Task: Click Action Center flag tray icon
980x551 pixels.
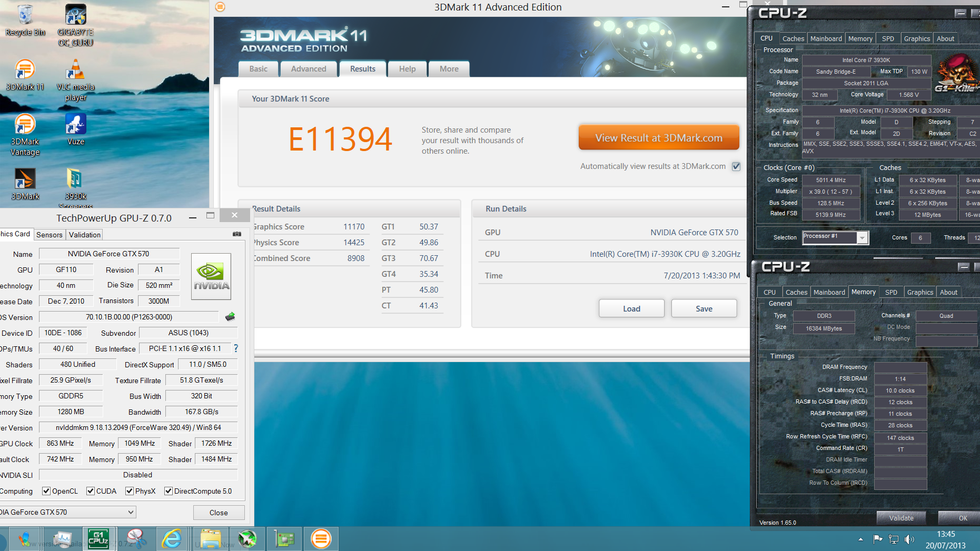Action: point(878,539)
